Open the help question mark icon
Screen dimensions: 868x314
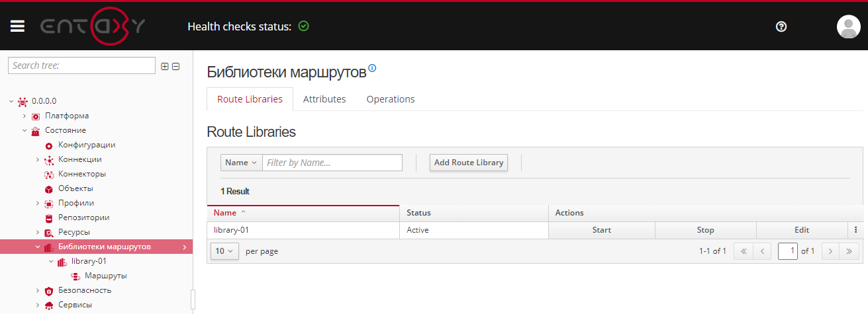coord(781,26)
